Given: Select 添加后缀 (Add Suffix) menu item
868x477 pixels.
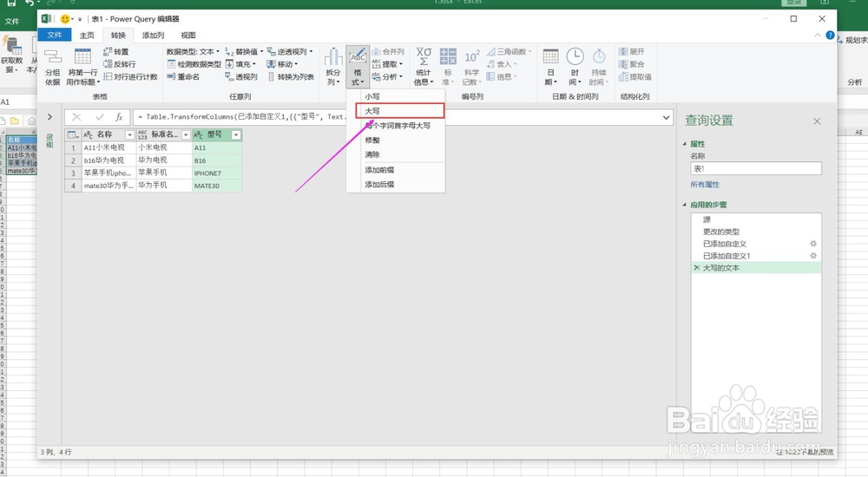Looking at the screenshot, I should point(396,184).
